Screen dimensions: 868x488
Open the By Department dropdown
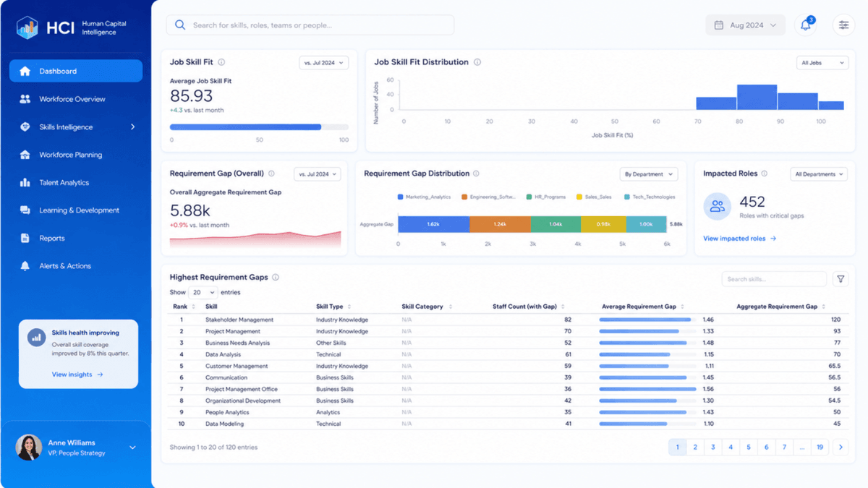649,174
